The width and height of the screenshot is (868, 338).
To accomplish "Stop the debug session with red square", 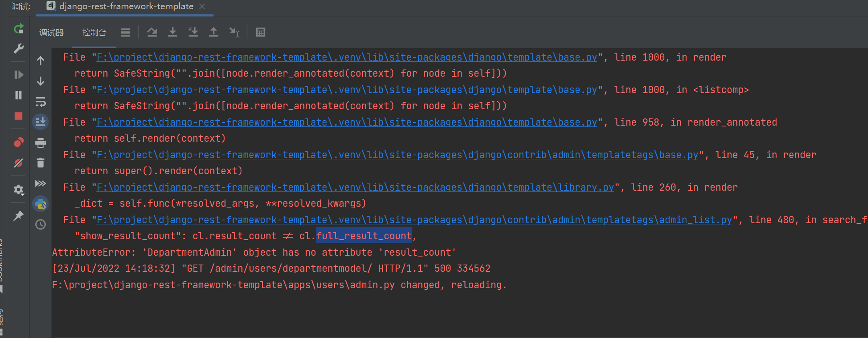I will point(18,116).
